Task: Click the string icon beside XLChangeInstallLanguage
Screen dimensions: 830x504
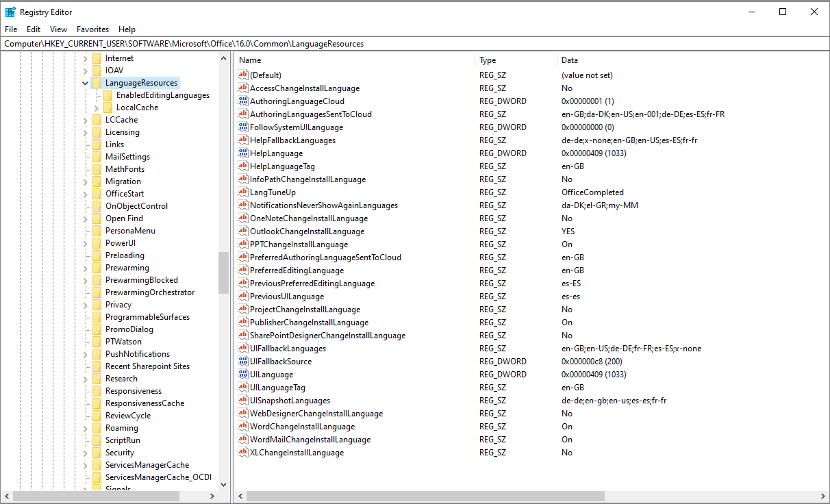Action: tap(242, 452)
